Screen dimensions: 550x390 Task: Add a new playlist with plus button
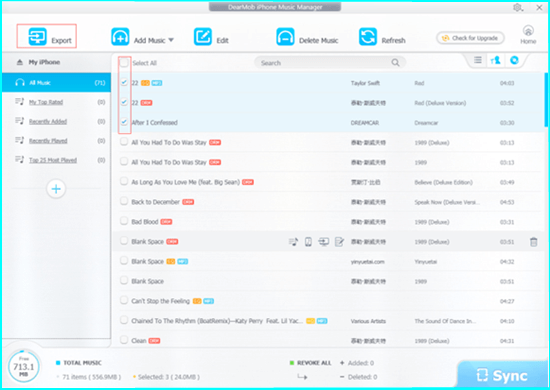click(56, 189)
